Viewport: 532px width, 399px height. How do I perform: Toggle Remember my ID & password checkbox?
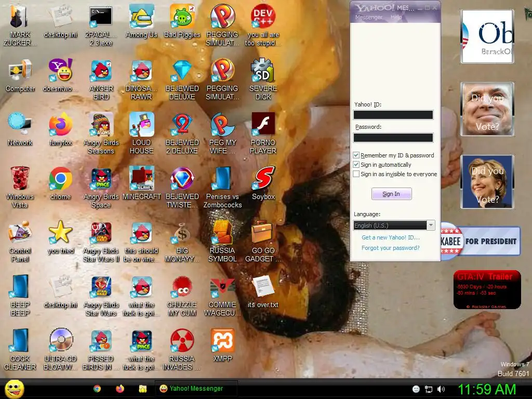click(x=356, y=155)
